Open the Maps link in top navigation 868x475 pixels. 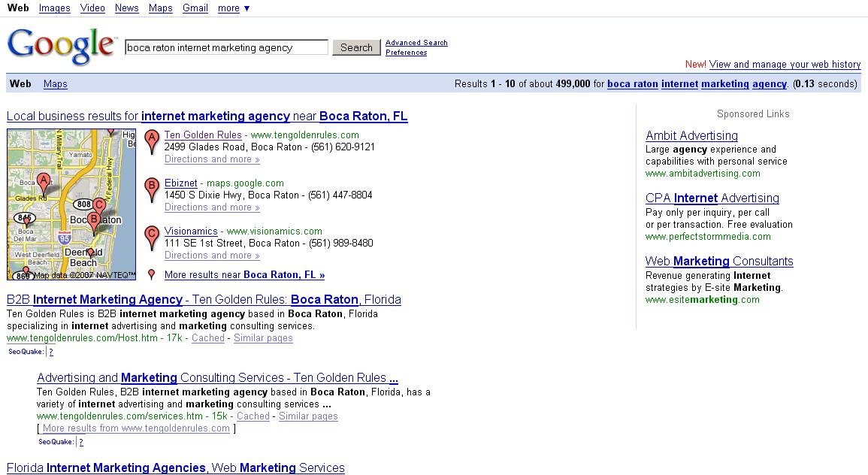(x=161, y=8)
